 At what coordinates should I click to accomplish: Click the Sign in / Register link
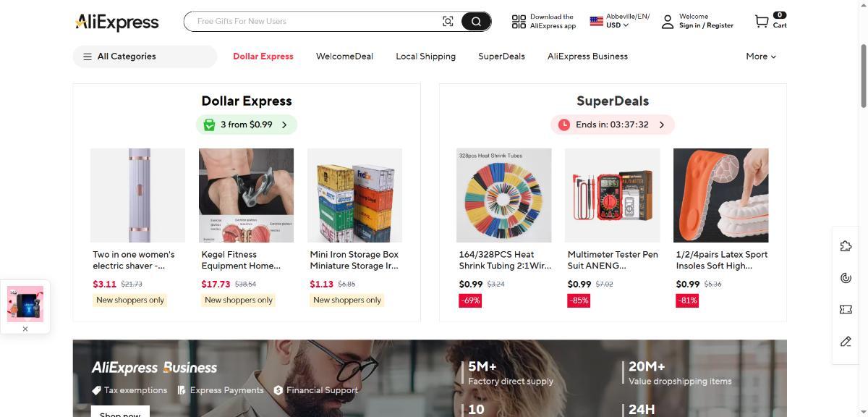coord(706,25)
